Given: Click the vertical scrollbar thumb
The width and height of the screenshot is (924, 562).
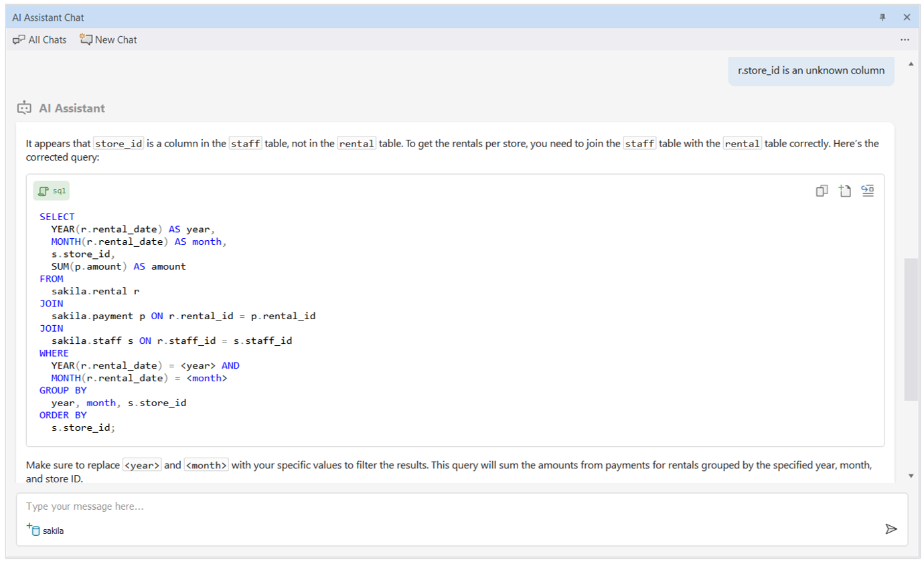Looking at the screenshot, I should 911,328.
